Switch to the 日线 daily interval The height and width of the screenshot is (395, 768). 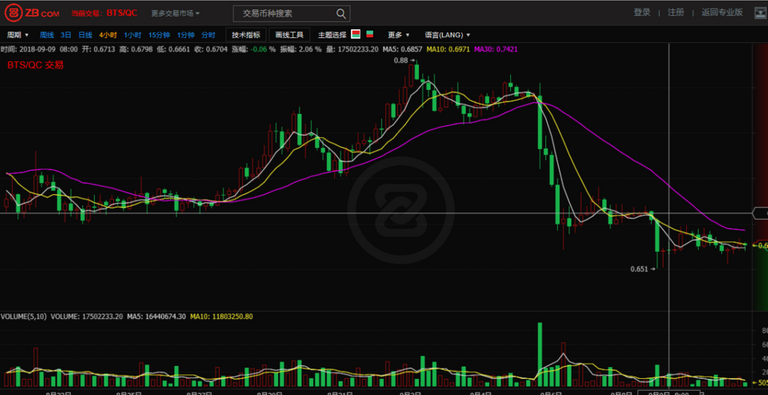(85, 35)
